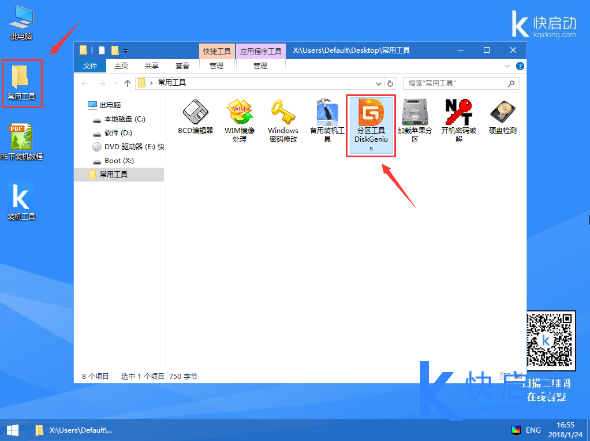Viewport: 590px width, 441px height.
Task: Go up one folder level
Action: point(127,83)
